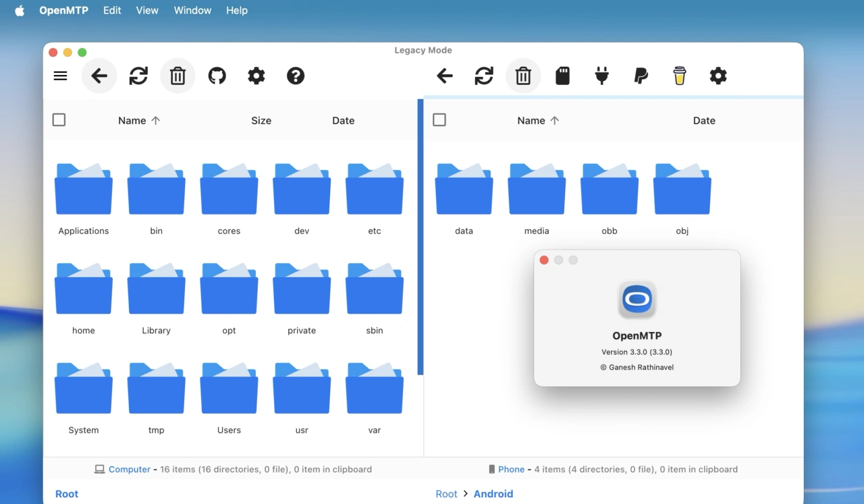This screenshot has width=864, height=504.
Task: Sort Computer pane by Size column
Action: point(261,120)
